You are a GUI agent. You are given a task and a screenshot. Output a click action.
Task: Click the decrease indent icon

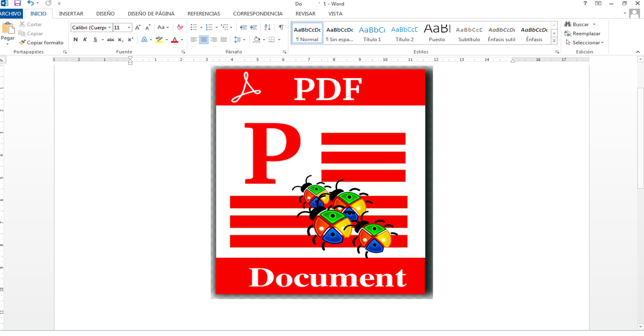[x=244, y=27]
